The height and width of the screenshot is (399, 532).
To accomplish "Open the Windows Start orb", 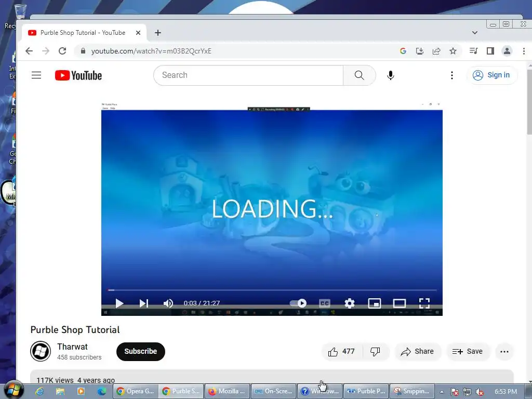I will pyautogui.click(x=14, y=390).
